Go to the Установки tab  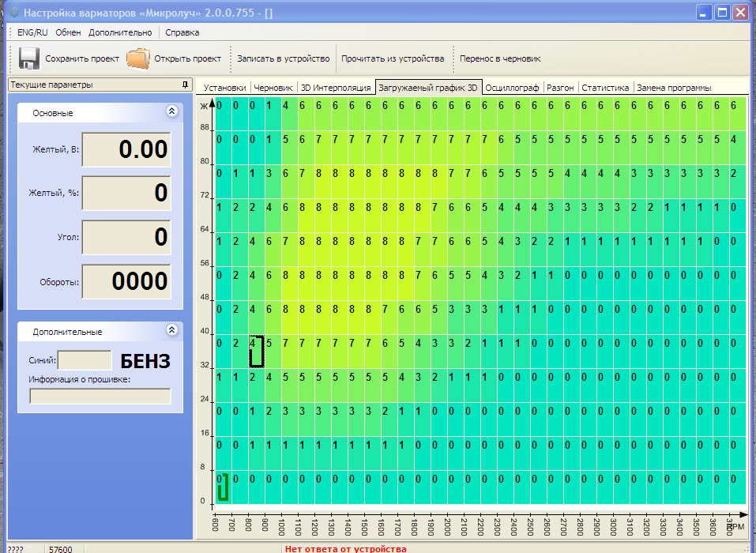[x=224, y=88]
